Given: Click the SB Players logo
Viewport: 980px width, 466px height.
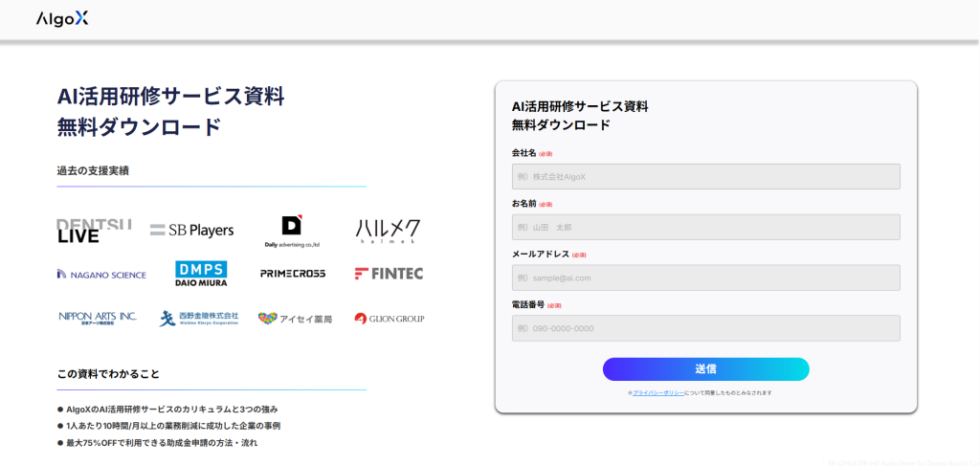Looking at the screenshot, I should [x=191, y=230].
